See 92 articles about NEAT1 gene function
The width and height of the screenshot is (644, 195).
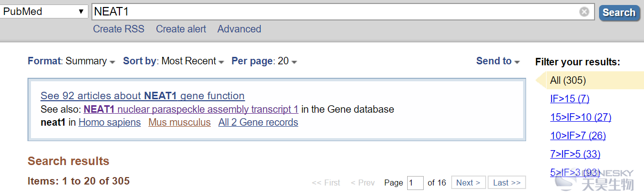[142, 96]
